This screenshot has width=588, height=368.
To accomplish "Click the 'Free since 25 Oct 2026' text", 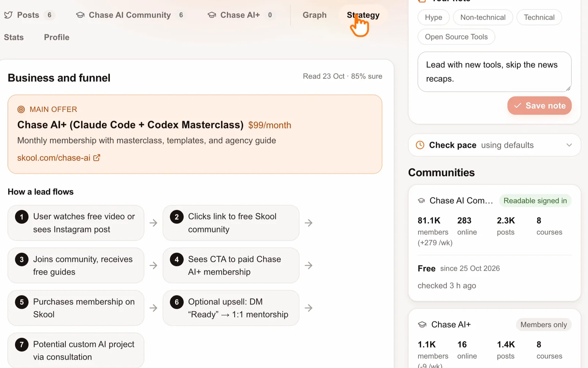I will (459, 268).
